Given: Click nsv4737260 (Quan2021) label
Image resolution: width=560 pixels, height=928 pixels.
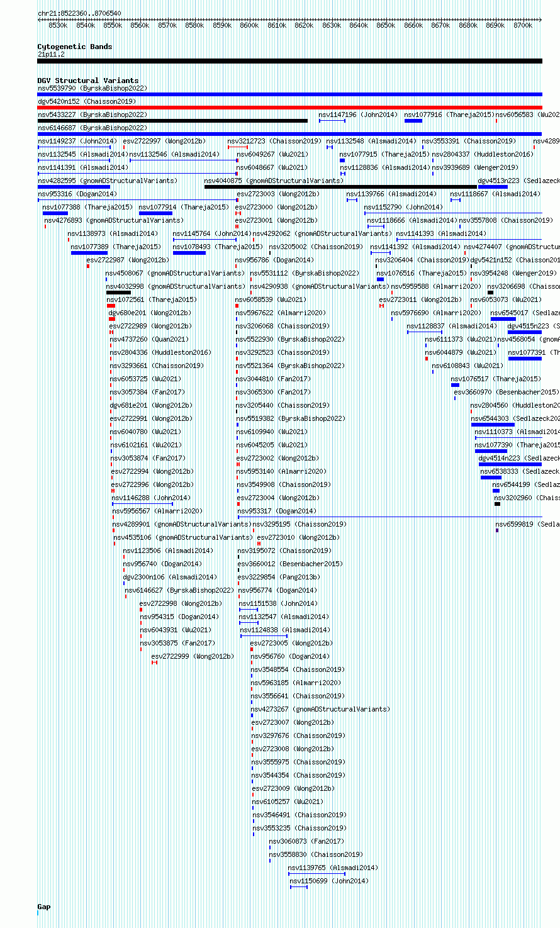Looking at the screenshot, I should pos(149,339).
